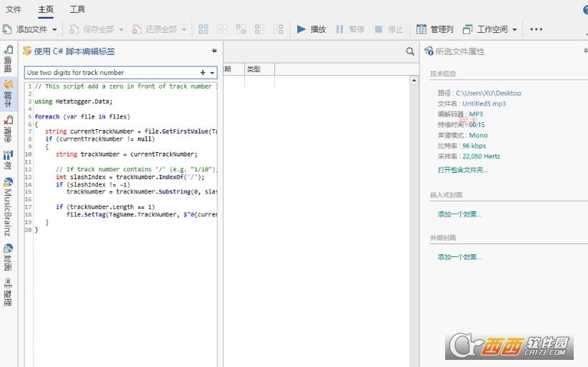Click 添加一个封面... under 外部封面
The height and width of the screenshot is (367, 588).
459,257
